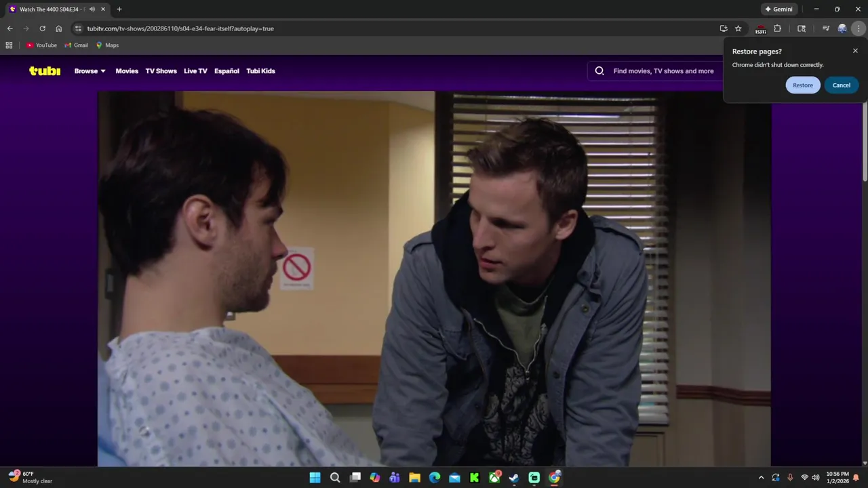Screen dimensions: 868x488
Task: Open the Windows Start menu
Action: tap(315, 478)
